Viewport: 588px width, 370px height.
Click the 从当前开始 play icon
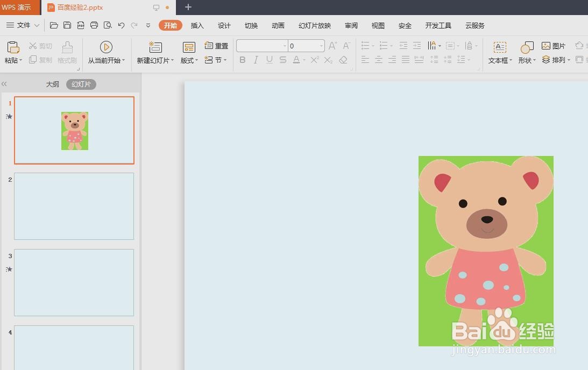[106, 47]
